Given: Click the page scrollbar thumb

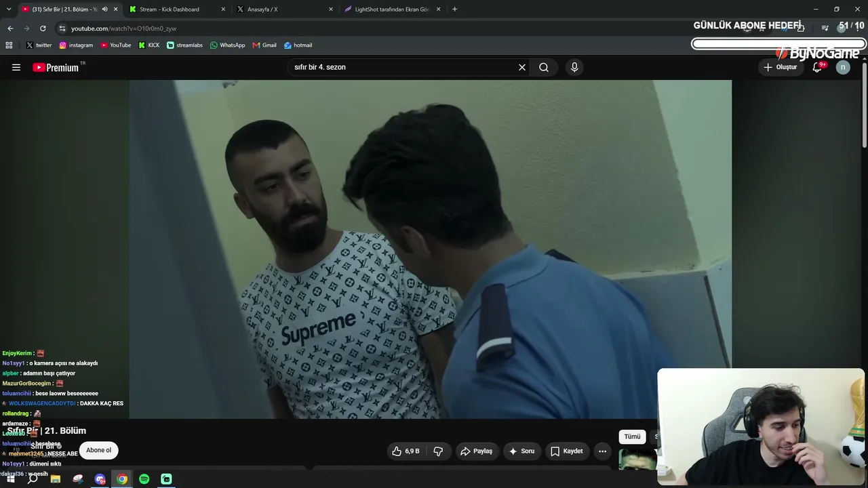Looking at the screenshot, I should tap(865, 105).
